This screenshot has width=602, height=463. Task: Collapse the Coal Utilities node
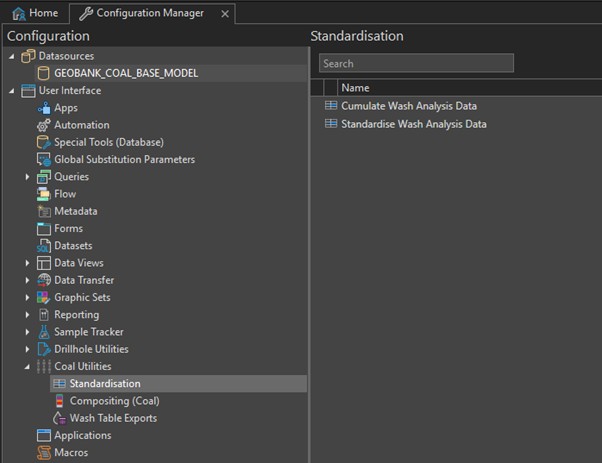(x=28, y=367)
